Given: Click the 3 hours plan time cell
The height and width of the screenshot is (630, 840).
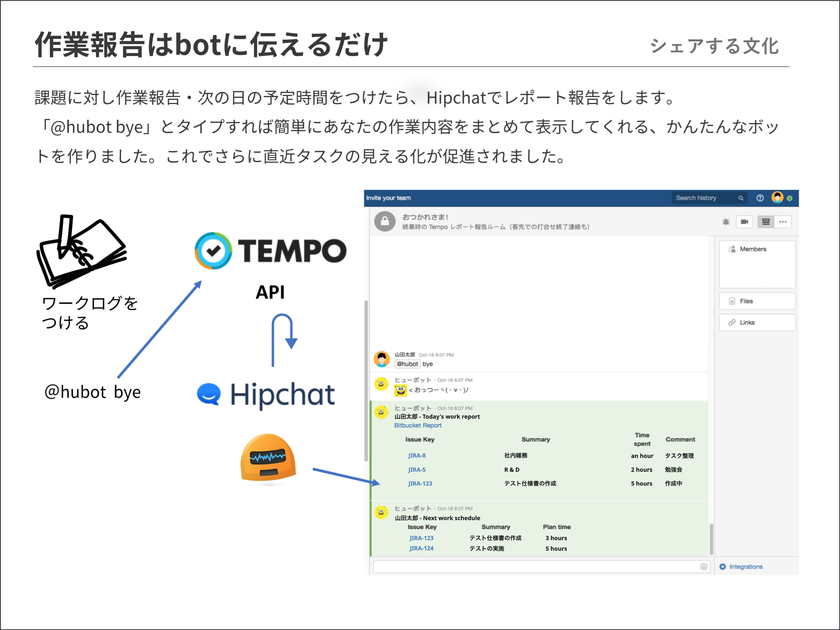Looking at the screenshot, I should pos(556,538).
